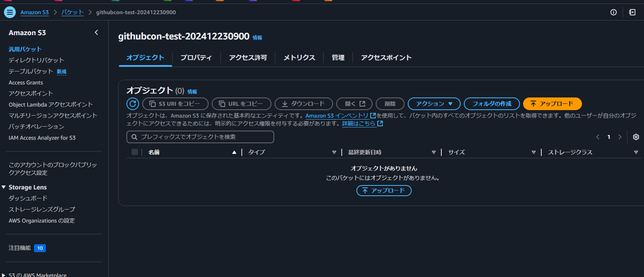The width and height of the screenshot is (644, 277).
Task: Click the ダウンロード button
Action: coord(304,104)
